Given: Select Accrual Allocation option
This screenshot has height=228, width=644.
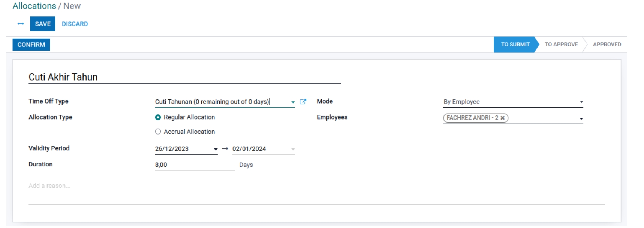Looking at the screenshot, I should click(158, 132).
